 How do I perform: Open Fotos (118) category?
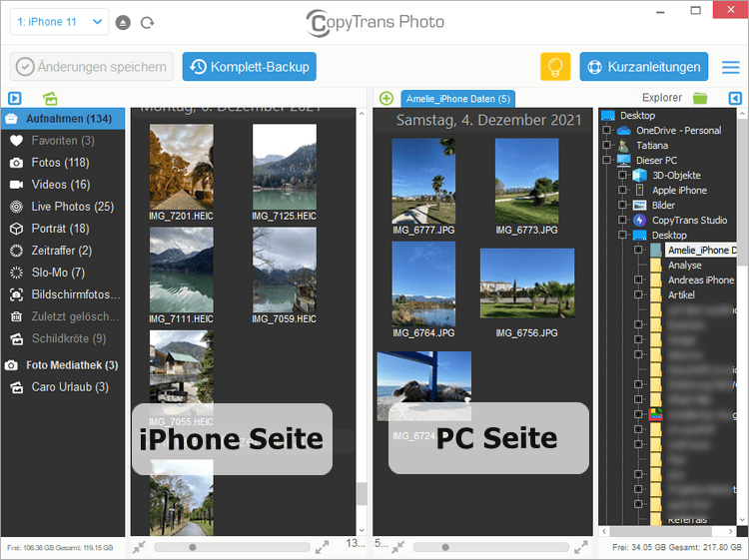[x=63, y=163]
